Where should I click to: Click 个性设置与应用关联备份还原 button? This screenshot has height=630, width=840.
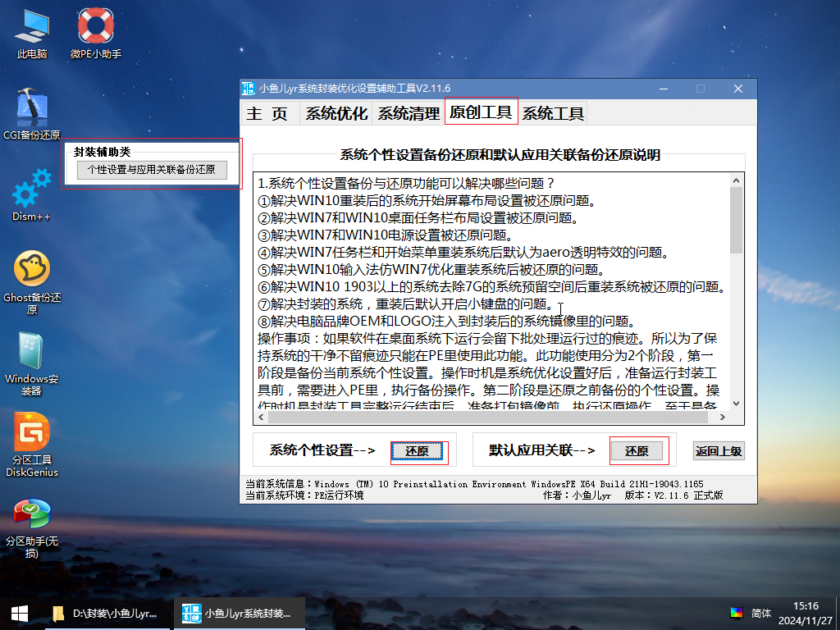tap(152, 170)
